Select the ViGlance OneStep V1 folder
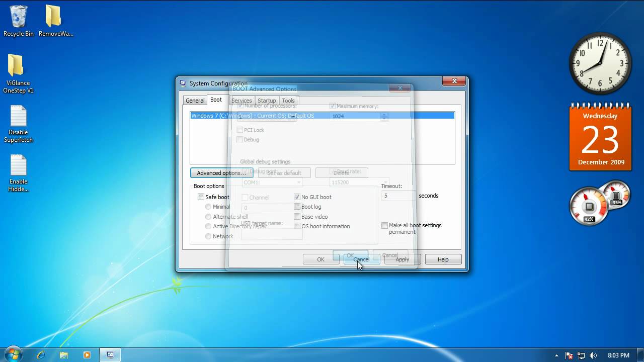This screenshot has height=362, width=644. click(x=18, y=74)
